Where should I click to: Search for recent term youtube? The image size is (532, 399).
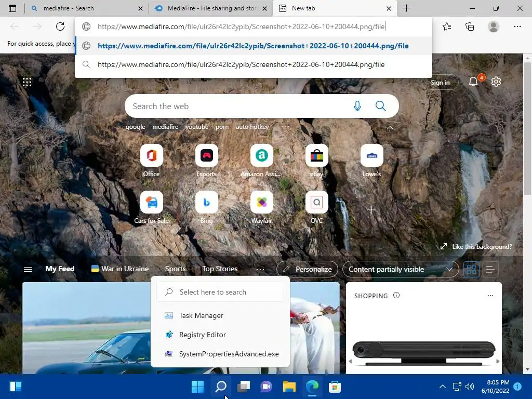[x=197, y=127]
